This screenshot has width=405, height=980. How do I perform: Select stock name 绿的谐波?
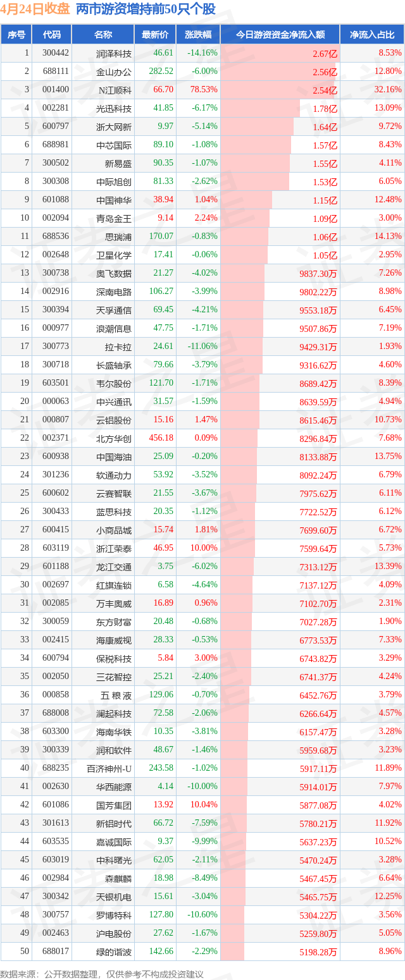point(114,952)
